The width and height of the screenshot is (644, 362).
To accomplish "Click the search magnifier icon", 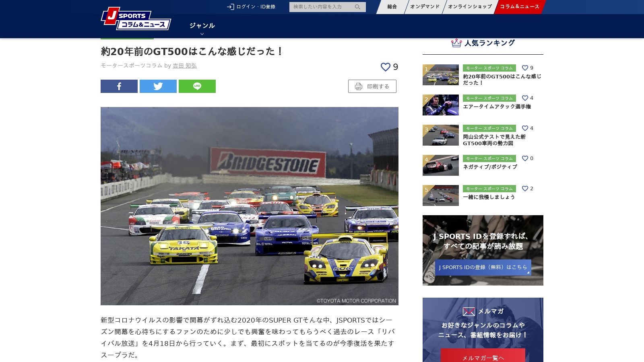I will 357,7.
